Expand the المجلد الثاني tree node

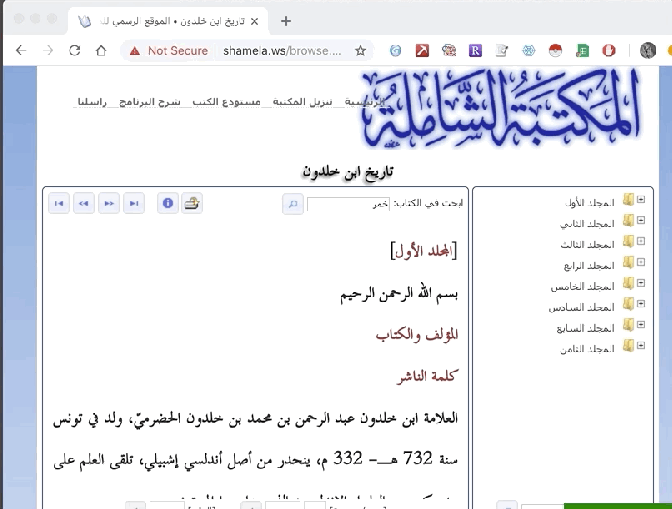tap(641, 220)
